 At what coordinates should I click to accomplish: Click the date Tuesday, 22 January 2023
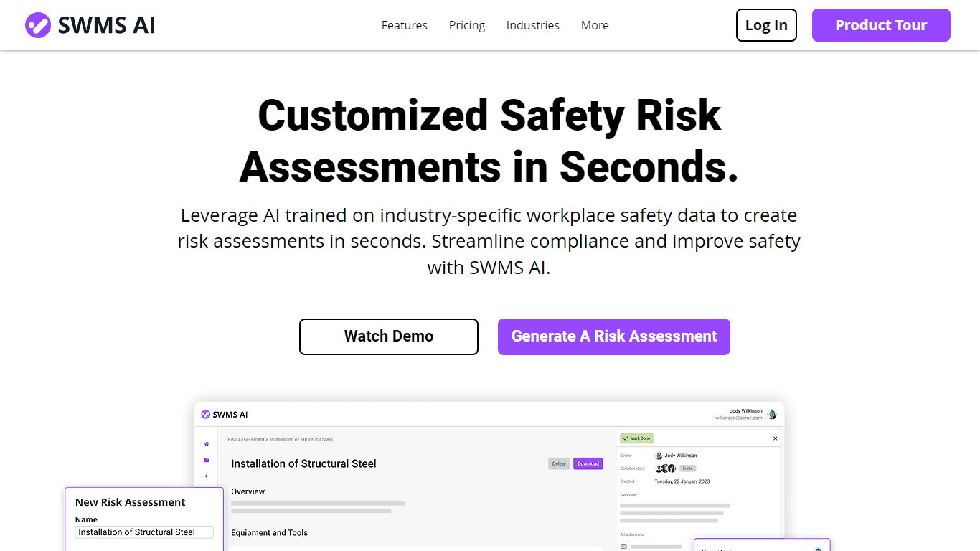click(682, 481)
